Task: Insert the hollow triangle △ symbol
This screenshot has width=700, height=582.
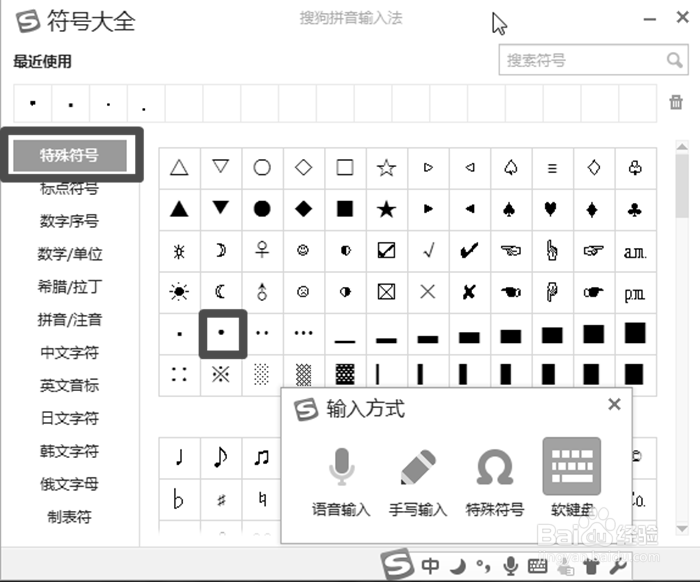Action: (179, 168)
